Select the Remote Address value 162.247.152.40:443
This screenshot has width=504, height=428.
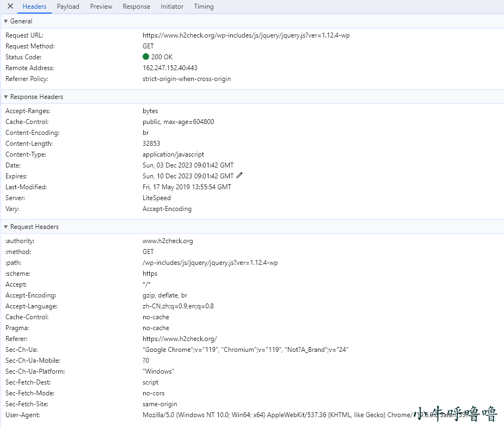(x=170, y=68)
